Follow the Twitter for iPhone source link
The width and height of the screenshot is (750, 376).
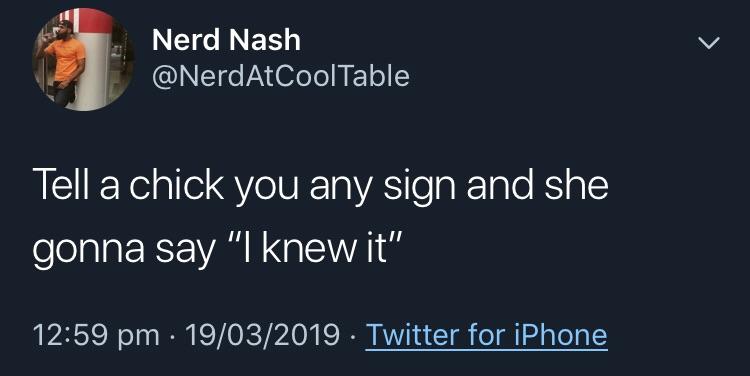click(x=486, y=335)
